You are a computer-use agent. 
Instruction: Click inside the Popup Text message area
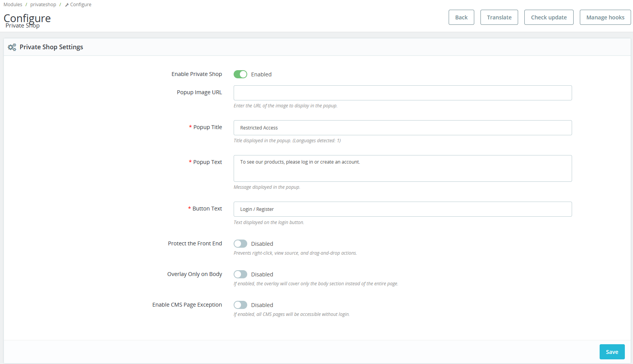[402, 168]
